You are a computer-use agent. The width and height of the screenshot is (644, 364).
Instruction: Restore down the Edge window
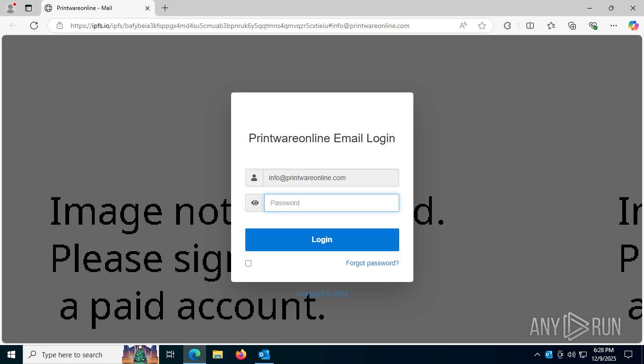click(x=611, y=8)
